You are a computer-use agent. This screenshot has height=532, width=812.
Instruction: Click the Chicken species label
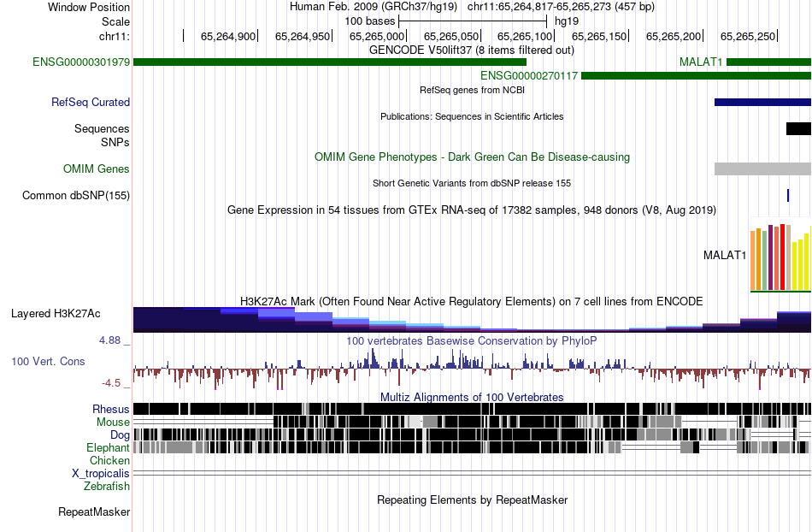[109, 460]
